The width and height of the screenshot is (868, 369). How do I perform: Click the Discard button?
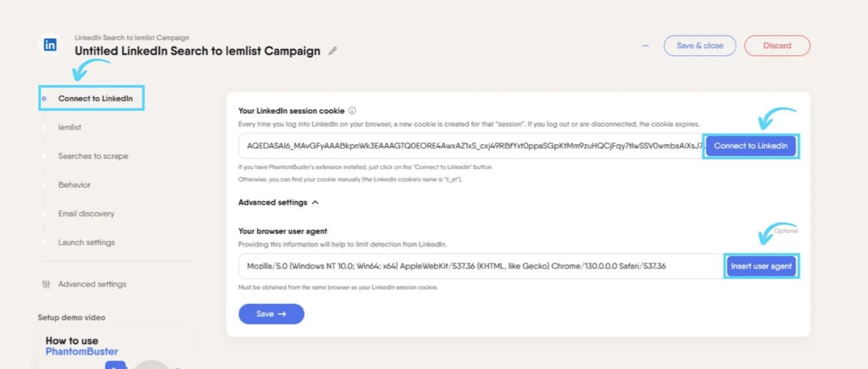point(777,46)
